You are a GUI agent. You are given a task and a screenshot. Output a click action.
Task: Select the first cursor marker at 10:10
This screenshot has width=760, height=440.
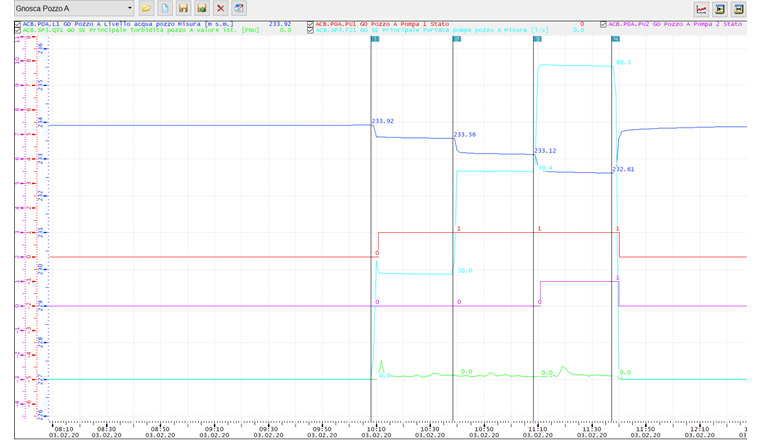point(375,39)
